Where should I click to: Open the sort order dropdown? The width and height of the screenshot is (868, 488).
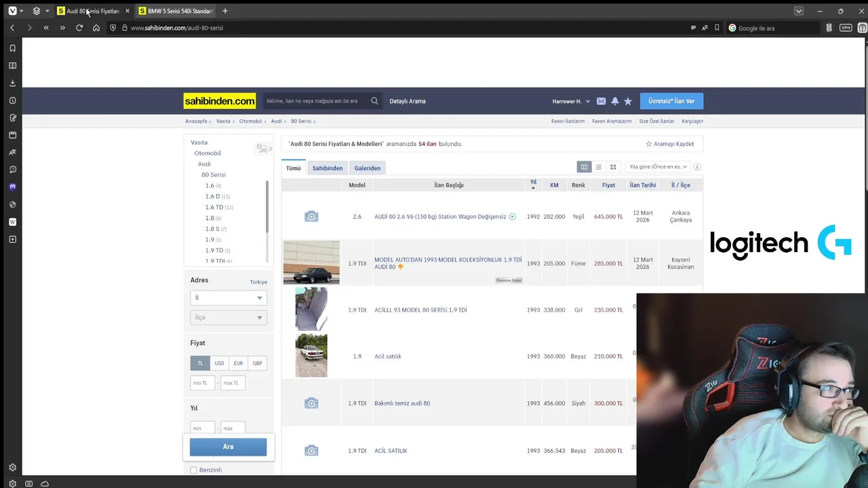pos(658,167)
